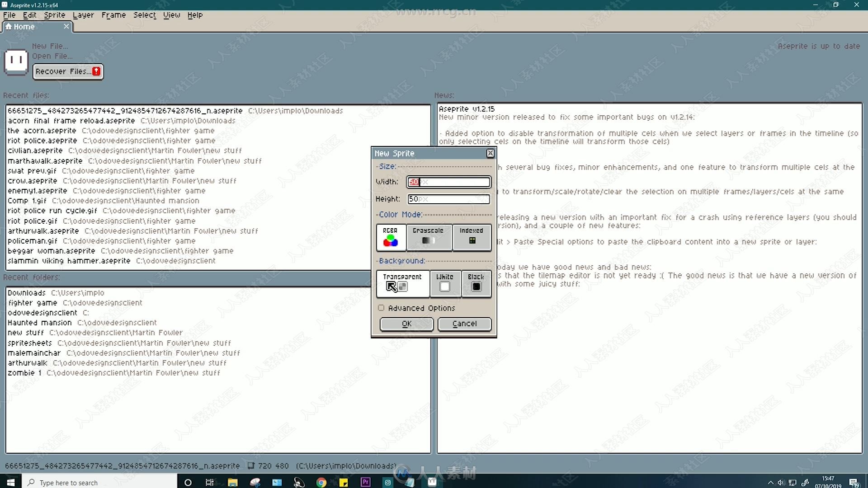
Task: Choose White background option
Action: 445,283
